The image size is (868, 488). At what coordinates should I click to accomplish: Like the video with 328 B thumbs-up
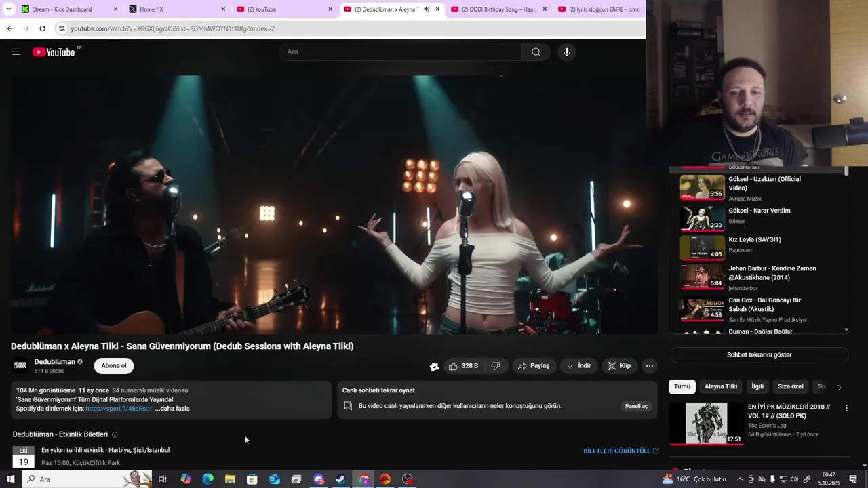click(x=464, y=366)
